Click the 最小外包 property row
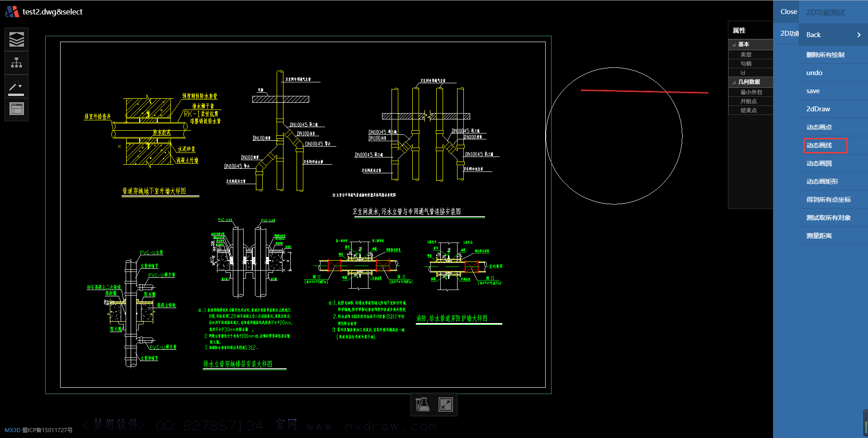 [x=750, y=92]
